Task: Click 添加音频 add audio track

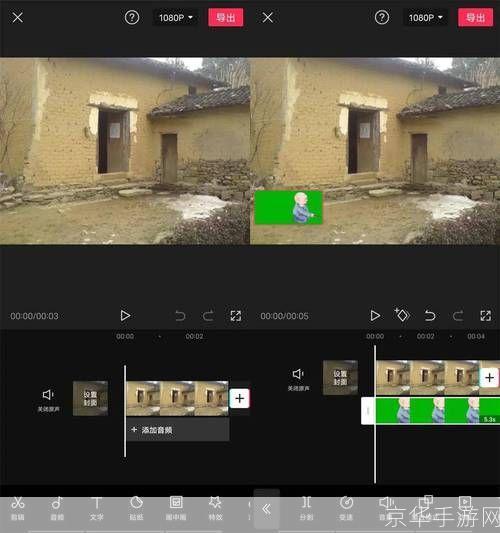Action: coord(178,430)
